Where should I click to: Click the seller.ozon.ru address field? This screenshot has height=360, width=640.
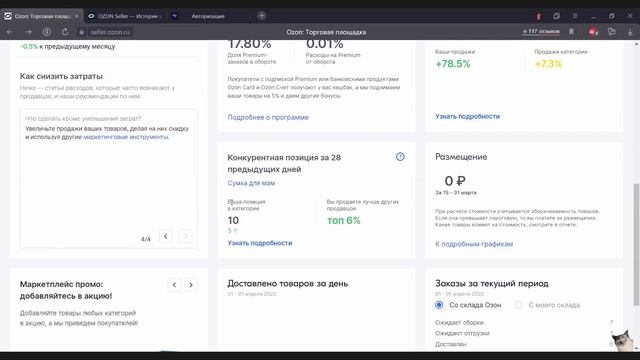click(x=110, y=32)
